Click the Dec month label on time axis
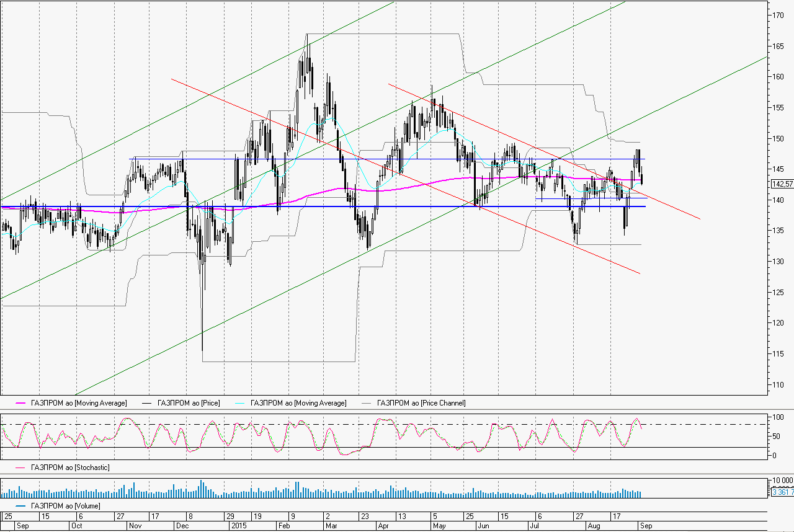Screen dimensions: 794x532 coord(183,525)
